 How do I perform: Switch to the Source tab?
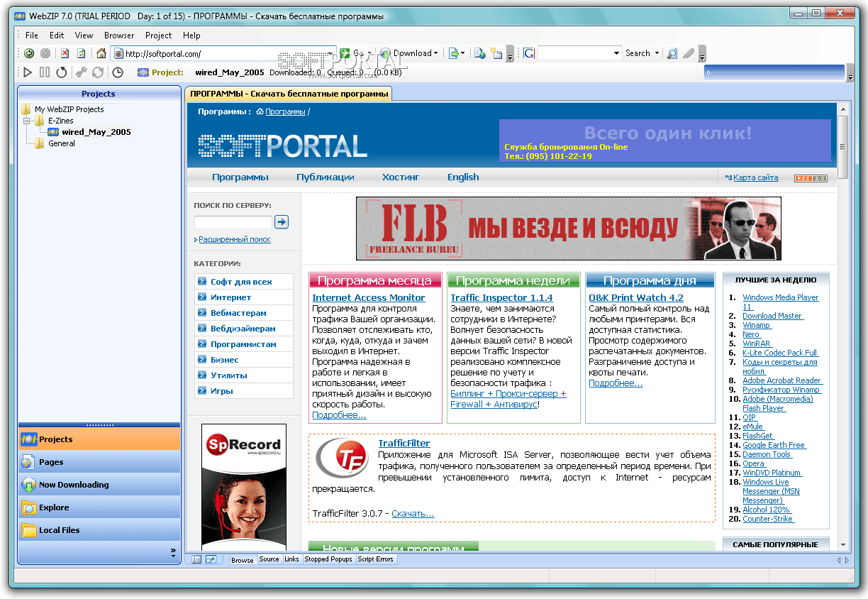click(x=269, y=560)
